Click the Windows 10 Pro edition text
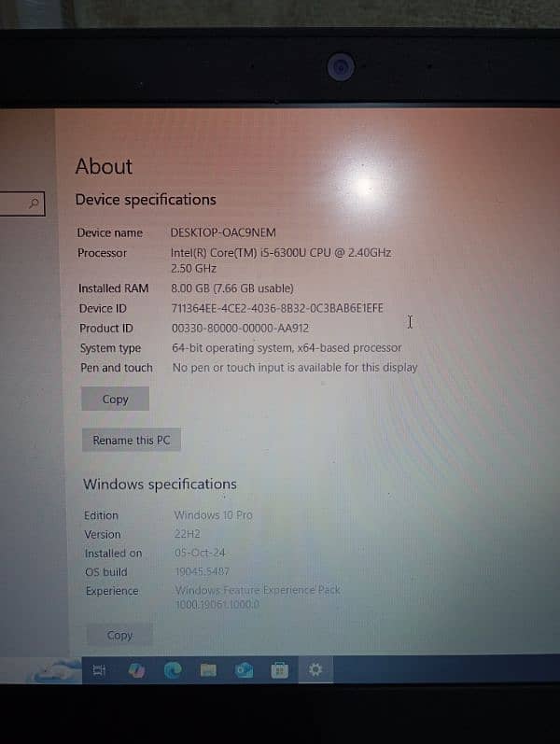The width and height of the screenshot is (560, 744). pyautogui.click(x=213, y=515)
